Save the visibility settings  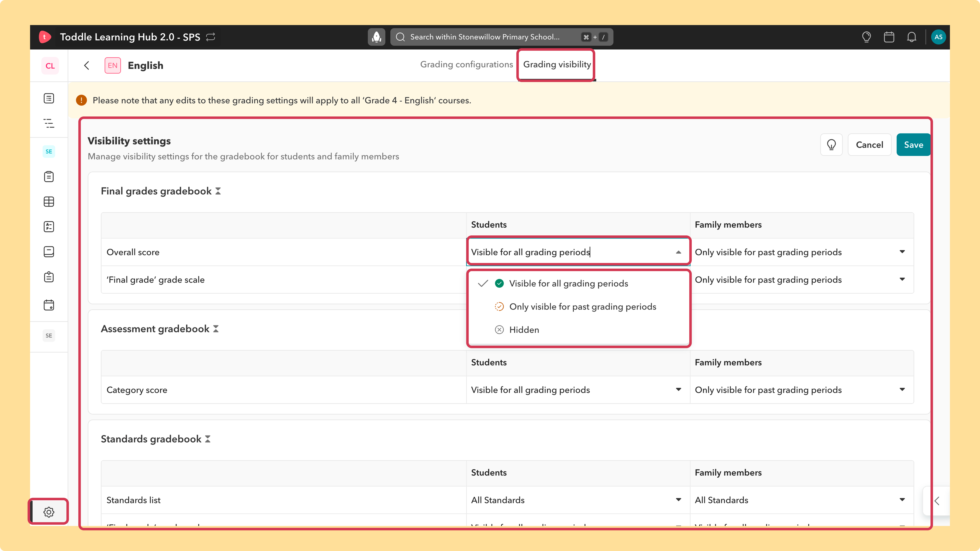913,144
